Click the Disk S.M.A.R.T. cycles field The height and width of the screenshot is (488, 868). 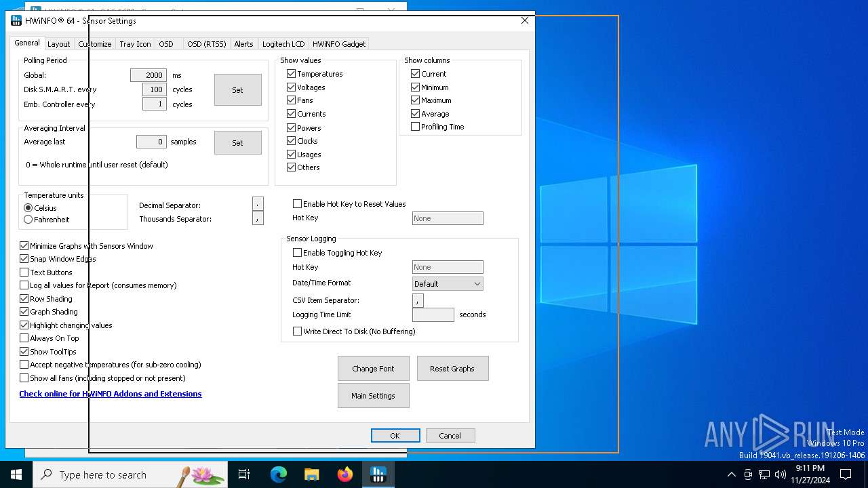pyautogui.click(x=155, y=89)
